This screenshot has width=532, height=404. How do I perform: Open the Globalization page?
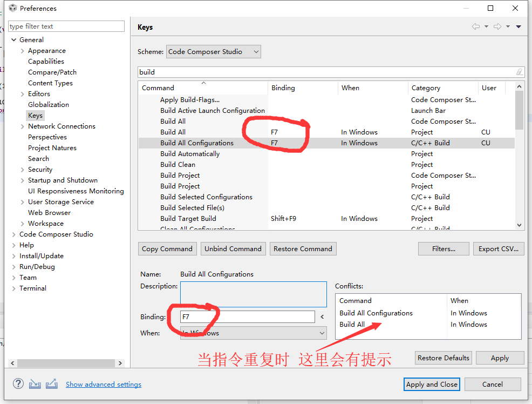tap(49, 105)
